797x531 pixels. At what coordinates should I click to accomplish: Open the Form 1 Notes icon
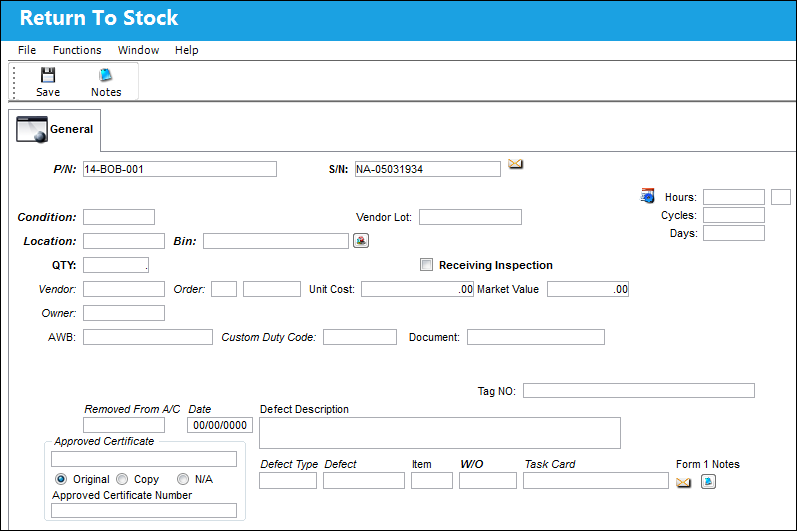point(709,481)
